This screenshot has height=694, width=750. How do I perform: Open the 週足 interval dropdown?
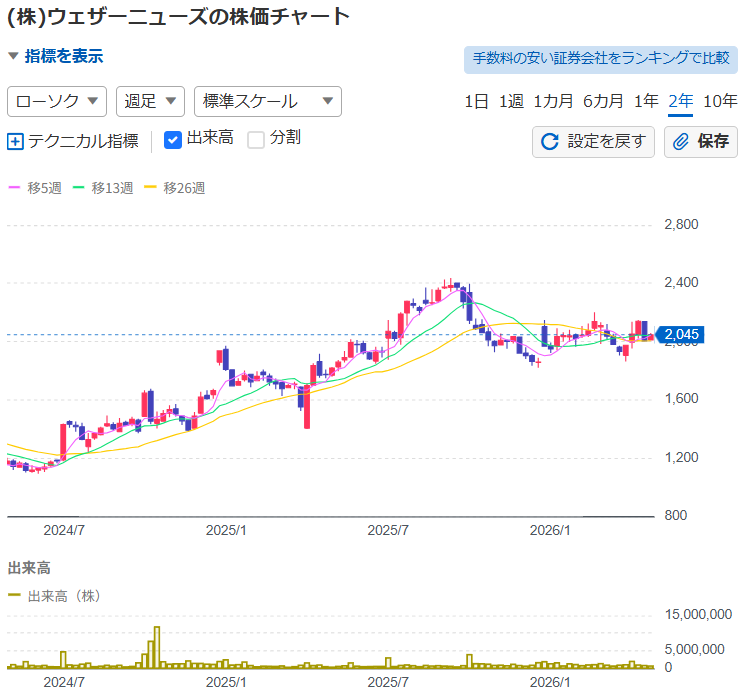click(150, 101)
